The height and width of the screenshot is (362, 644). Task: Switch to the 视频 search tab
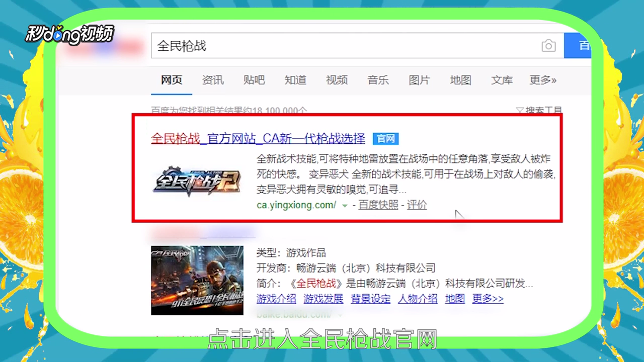(336, 80)
